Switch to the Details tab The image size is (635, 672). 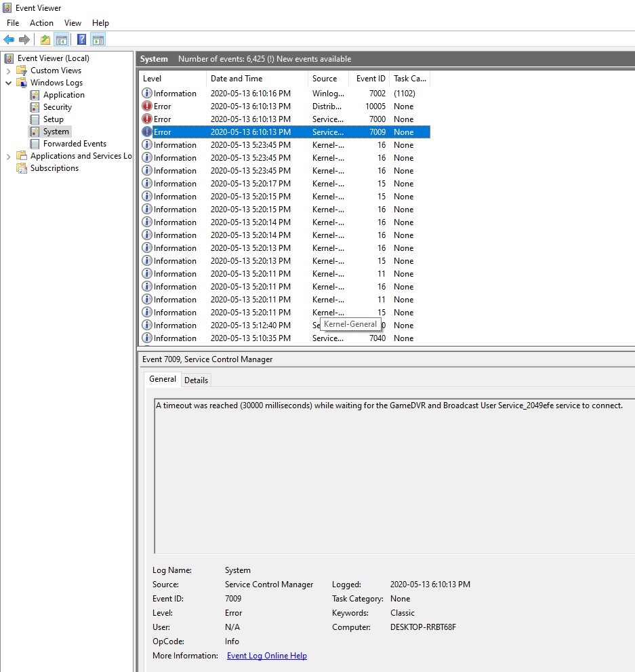pyautogui.click(x=196, y=380)
